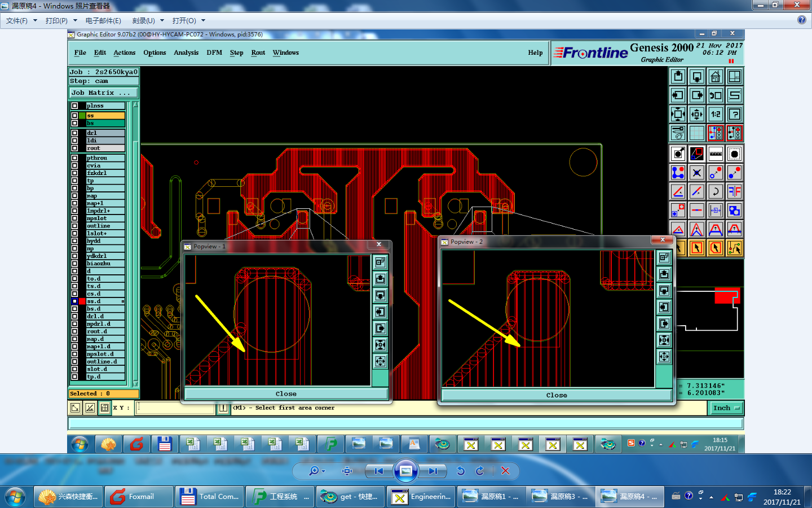The image size is (812, 508).
Task: Open the Inch units dropdown
Action: 725,408
